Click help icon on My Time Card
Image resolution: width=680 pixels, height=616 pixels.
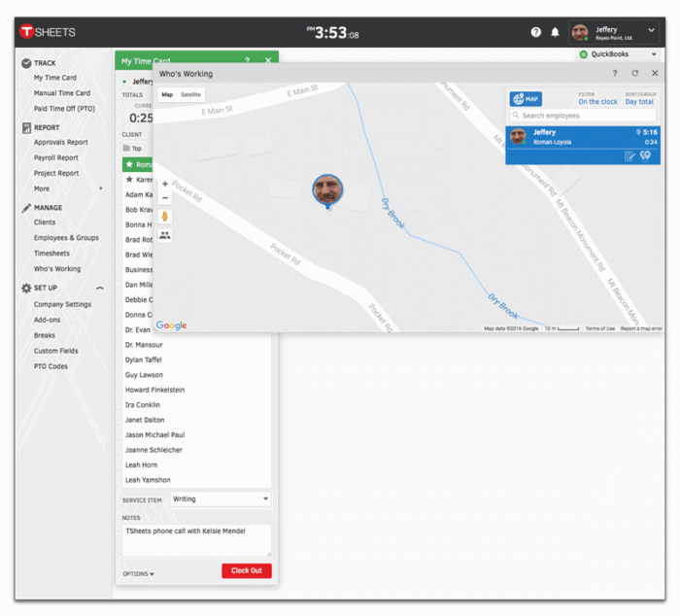pos(247,60)
